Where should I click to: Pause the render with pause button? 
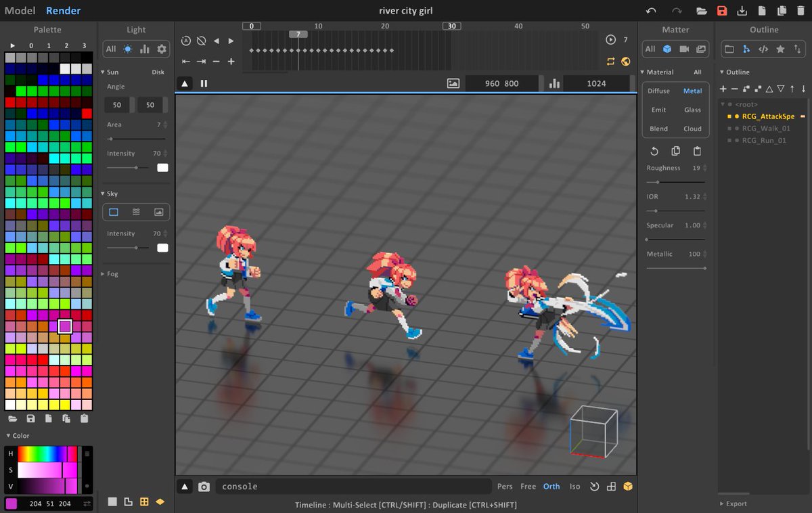(204, 83)
